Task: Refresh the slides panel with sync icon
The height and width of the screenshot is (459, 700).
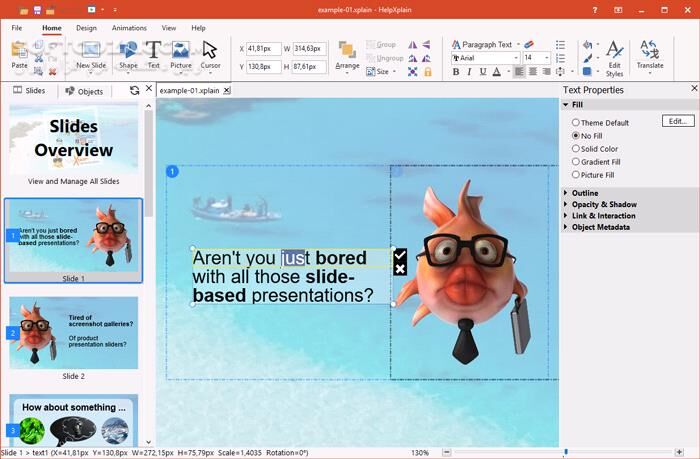Action: pyautogui.click(x=134, y=90)
